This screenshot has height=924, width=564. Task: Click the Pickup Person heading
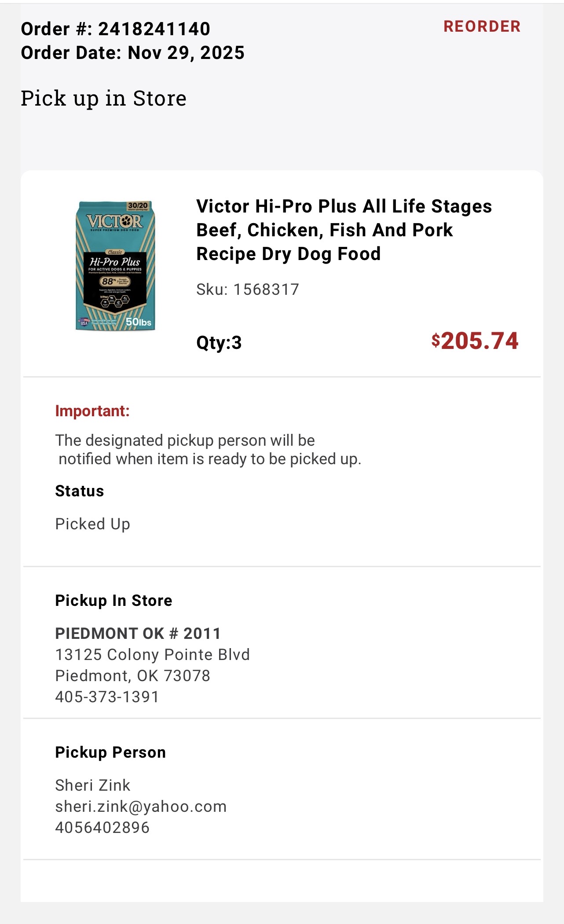click(110, 752)
